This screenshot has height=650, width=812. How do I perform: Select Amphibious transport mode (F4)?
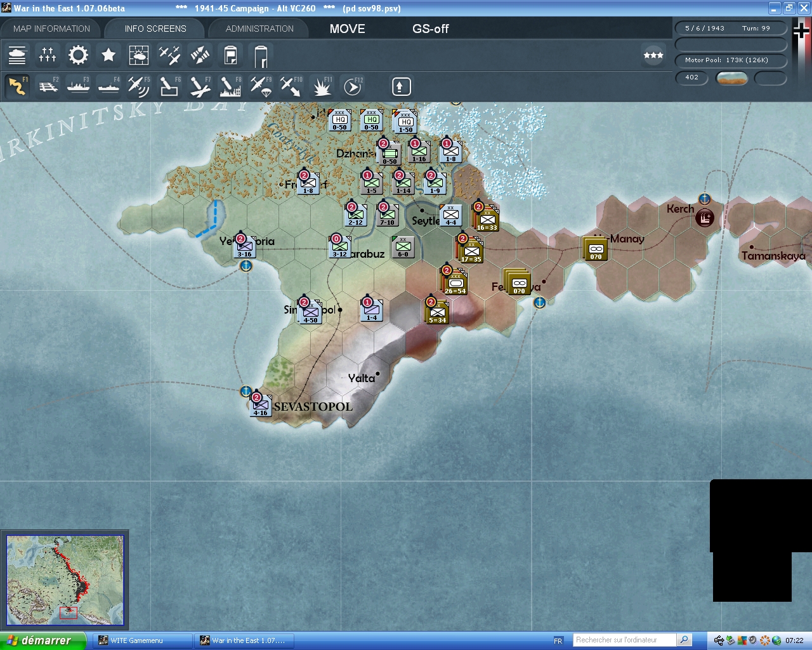[x=108, y=86]
